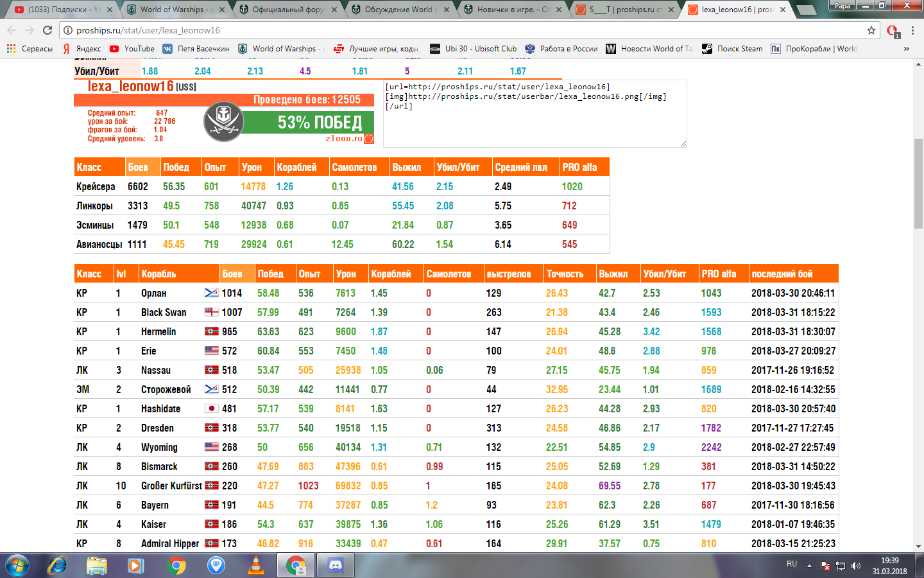924x578 pixels.
Task: Click the crossed-swords emblem in the userbar
Action: (223, 121)
